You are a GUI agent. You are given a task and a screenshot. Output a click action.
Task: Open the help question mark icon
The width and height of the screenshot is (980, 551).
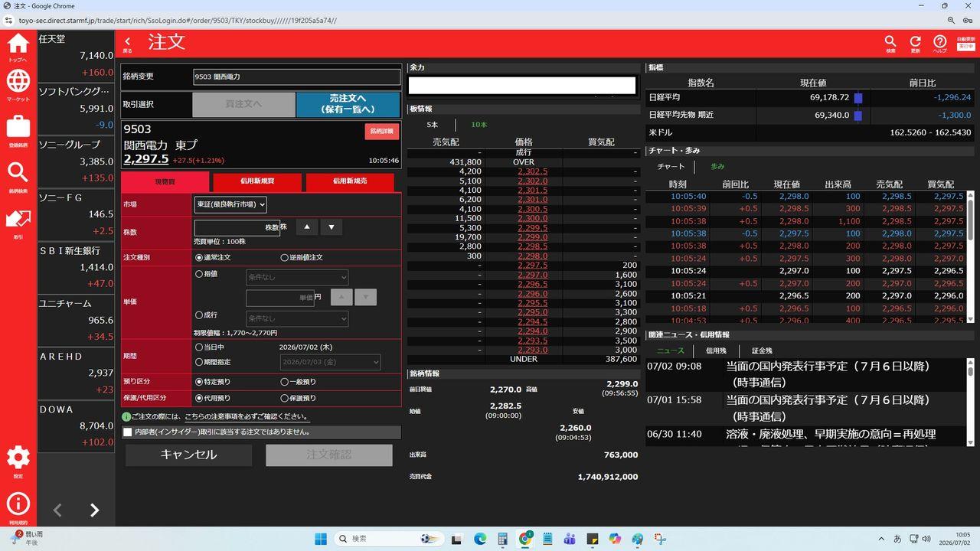click(939, 44)
